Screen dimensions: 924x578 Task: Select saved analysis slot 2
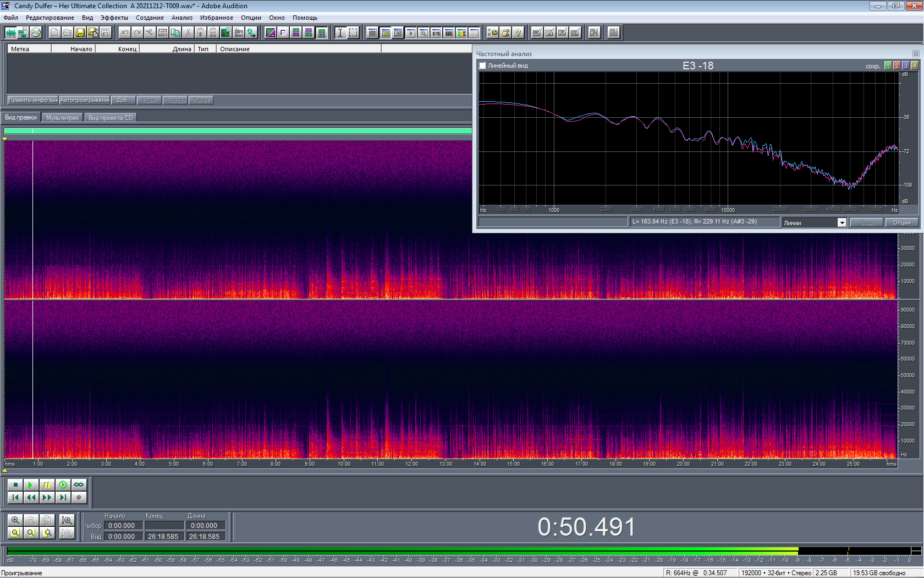click(x=897, y=66)
